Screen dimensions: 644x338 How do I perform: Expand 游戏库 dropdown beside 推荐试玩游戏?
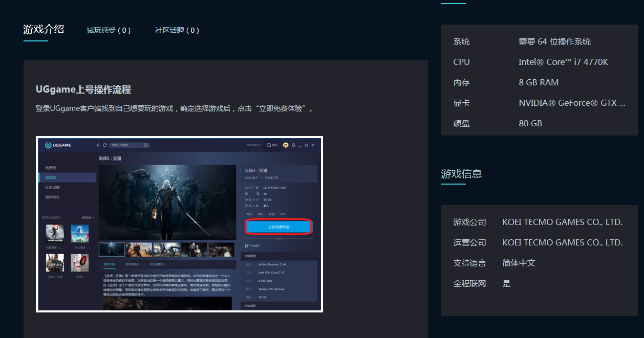coord(88,218)
